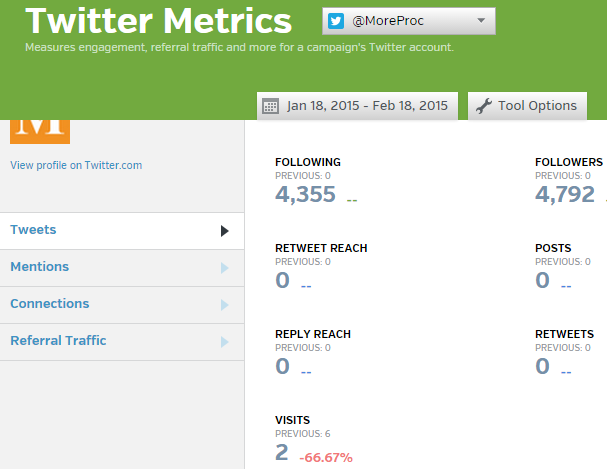Click the arrow next to Referral Traffic
Image resolution: width=607 pixels, height=469 pixels.
[225, 342]
